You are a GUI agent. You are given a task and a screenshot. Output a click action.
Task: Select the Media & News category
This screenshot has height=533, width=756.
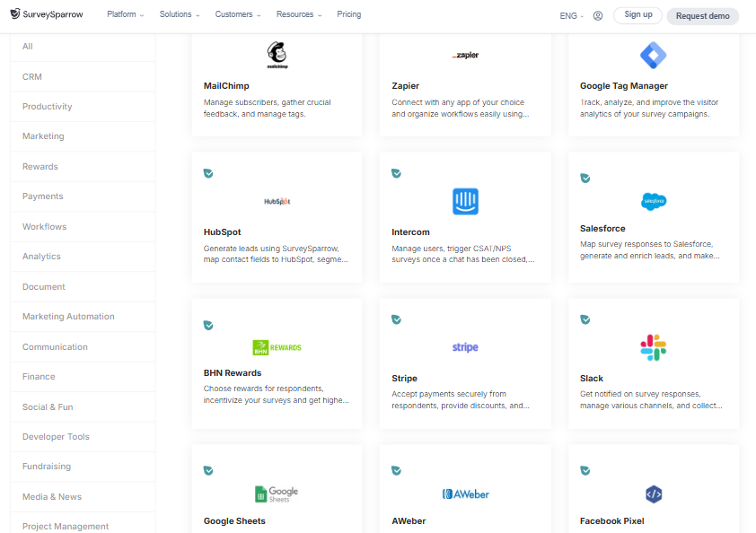[x=83, y=497]
